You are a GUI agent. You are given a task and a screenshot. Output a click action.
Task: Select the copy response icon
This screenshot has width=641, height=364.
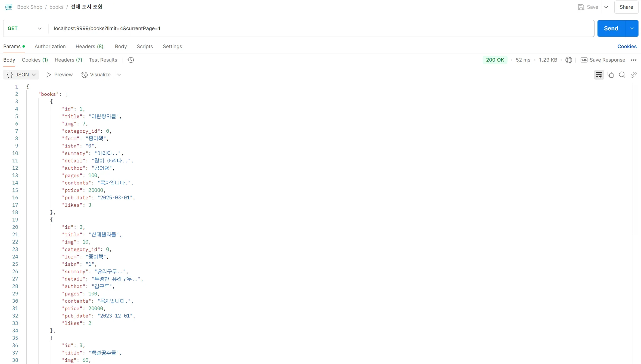610,74
